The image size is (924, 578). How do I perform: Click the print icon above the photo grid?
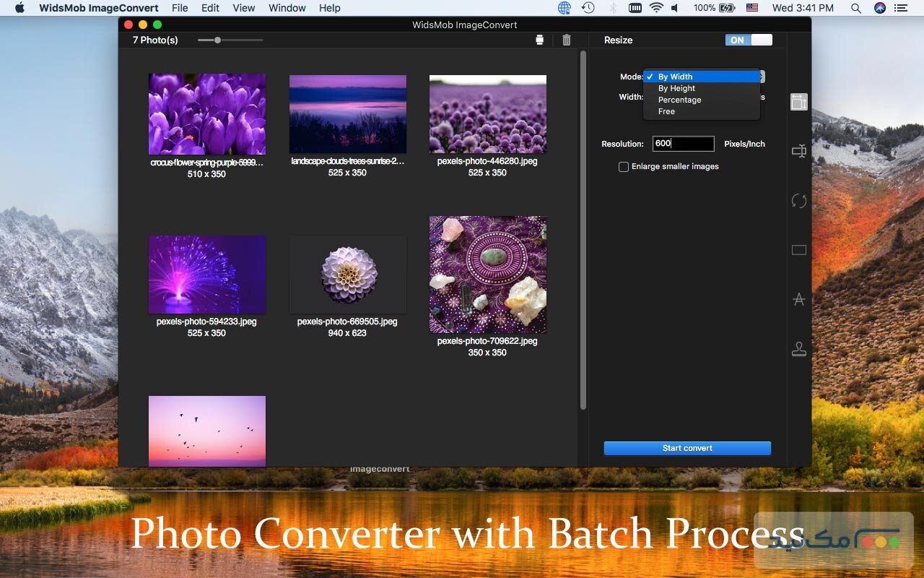coord(539,40)
